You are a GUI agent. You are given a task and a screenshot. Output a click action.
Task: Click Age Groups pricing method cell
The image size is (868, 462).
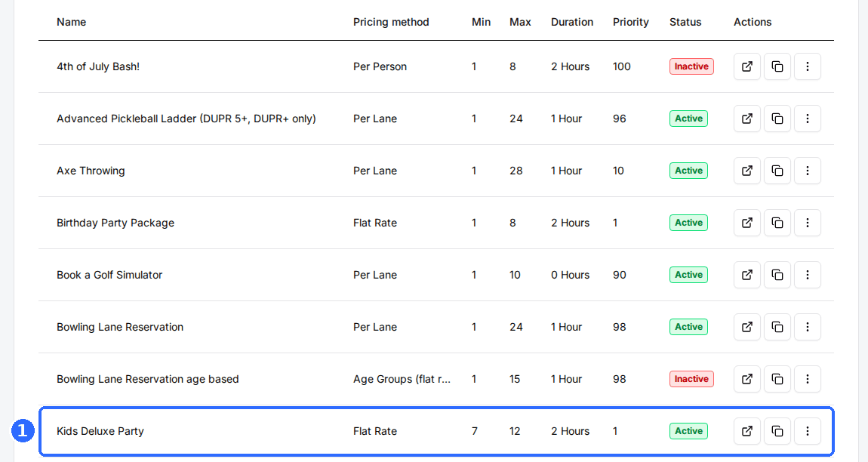pyautogui.click(x=402, y=379)
